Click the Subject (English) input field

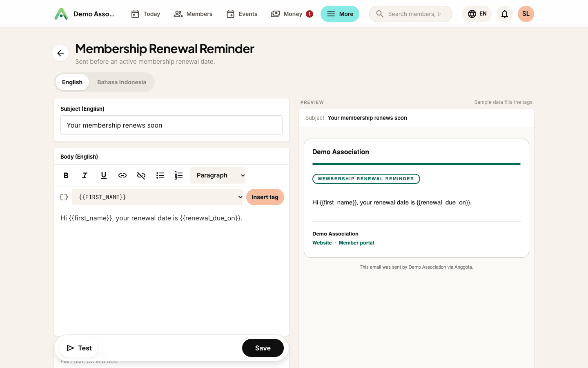coord(171,125)
